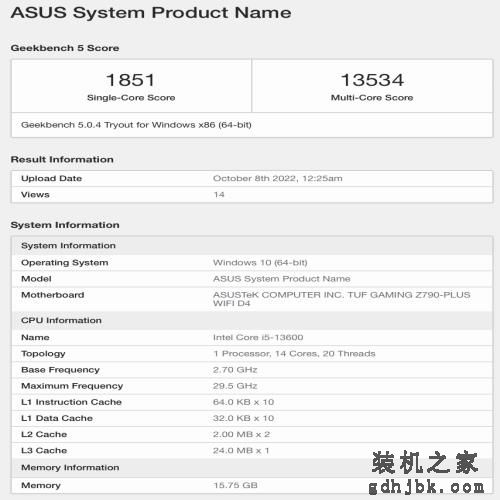Click the Upload Date label

click(51, 178)
